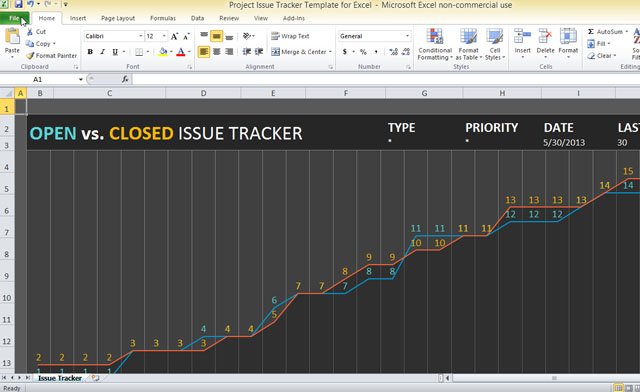Click the Format Painter brush icon
This screenshot has width=640, height=392.
[x=30, y=56]
